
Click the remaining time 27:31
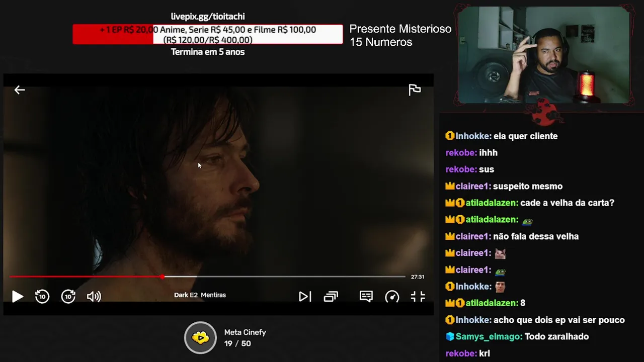[418, 277]
